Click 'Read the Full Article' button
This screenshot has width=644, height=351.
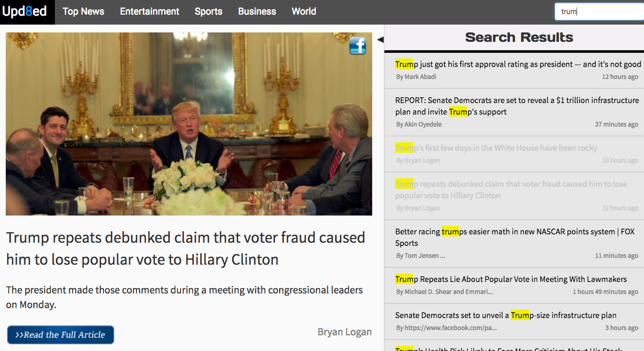point(61,335)
